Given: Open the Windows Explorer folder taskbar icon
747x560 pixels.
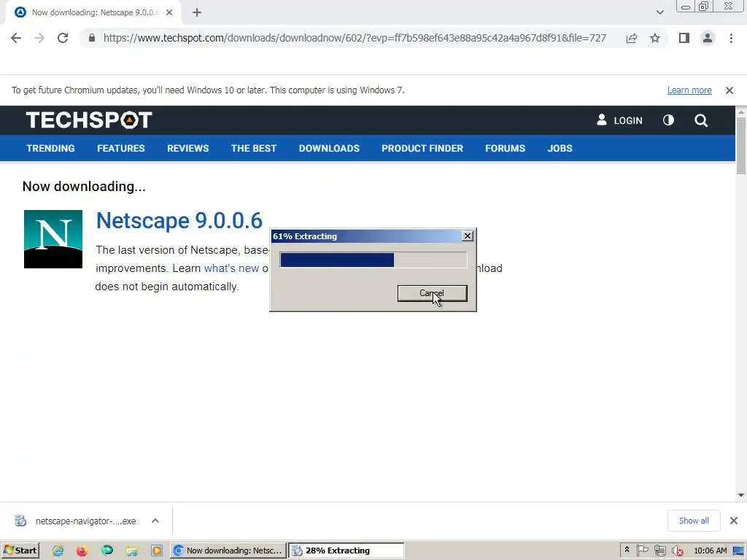Looking at the screenshot, I should (x=132, y=551).
